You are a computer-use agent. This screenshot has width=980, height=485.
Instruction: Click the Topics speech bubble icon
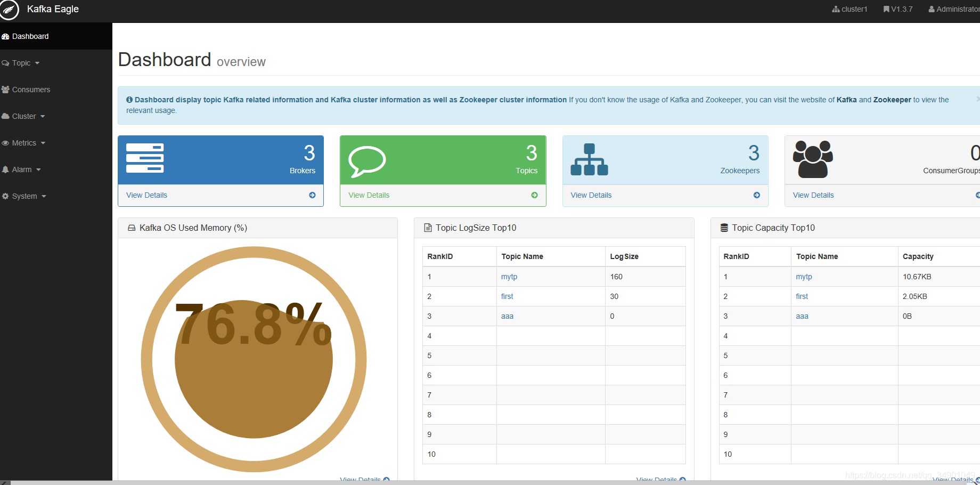(x=367, y=161)
